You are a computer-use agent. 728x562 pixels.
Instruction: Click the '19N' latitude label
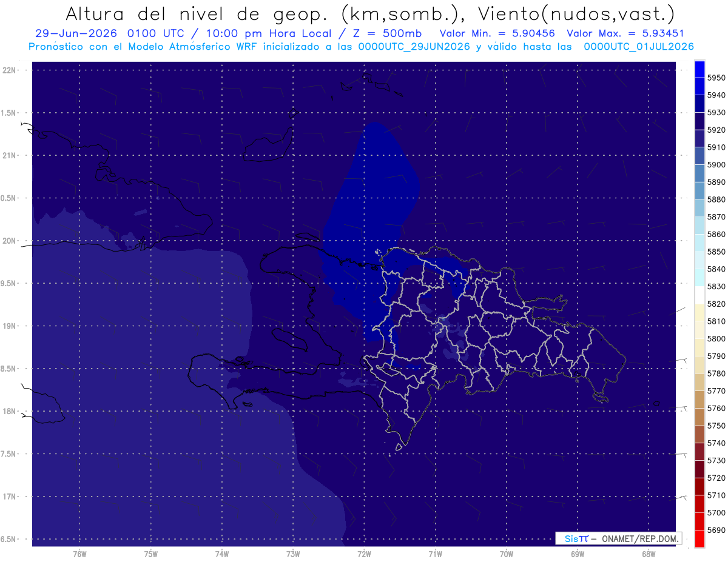tap(10, 326)
